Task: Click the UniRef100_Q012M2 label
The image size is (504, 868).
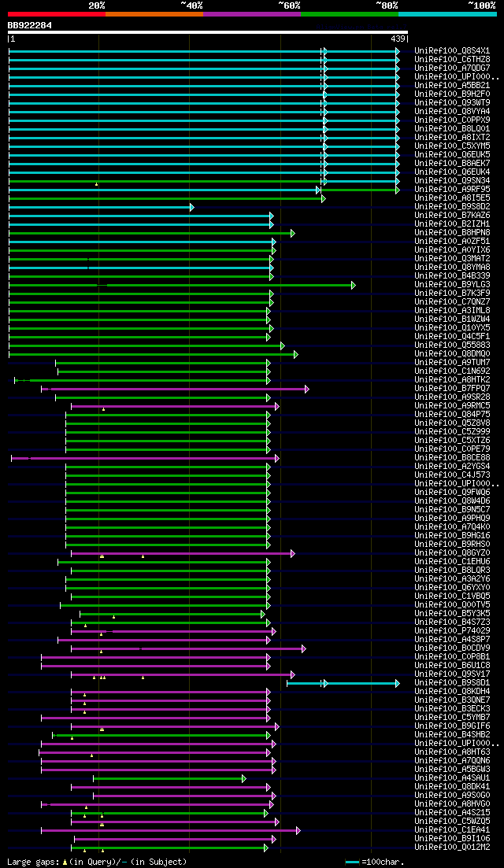Action: [x=452, y=848]
